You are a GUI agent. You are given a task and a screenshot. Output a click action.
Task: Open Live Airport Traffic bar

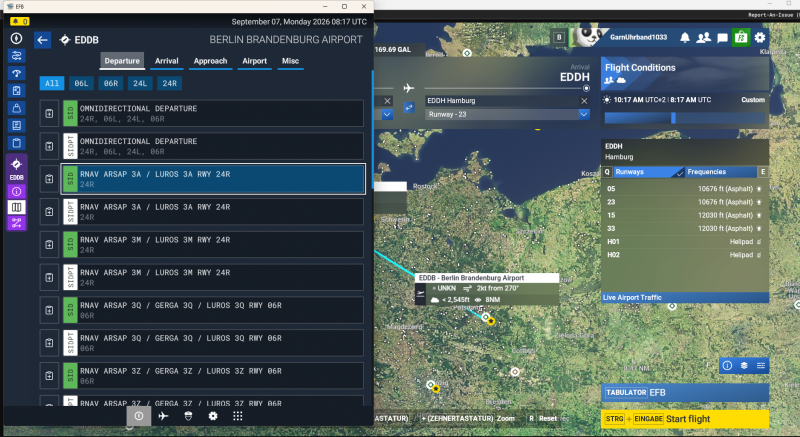(x=685, y=297)
